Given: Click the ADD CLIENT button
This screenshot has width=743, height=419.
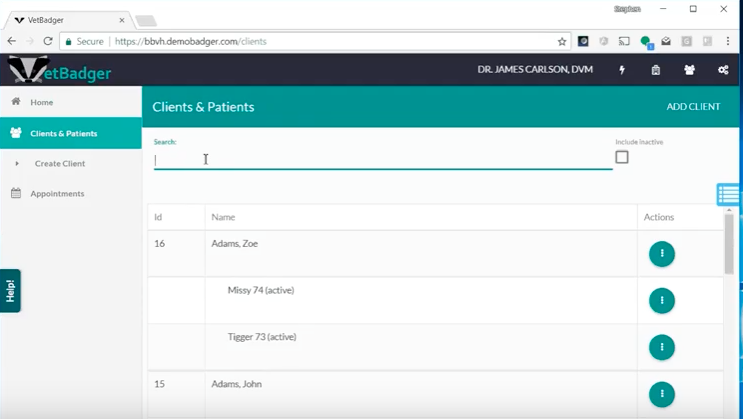Looking at the screenshot, I should pos(693,107).
